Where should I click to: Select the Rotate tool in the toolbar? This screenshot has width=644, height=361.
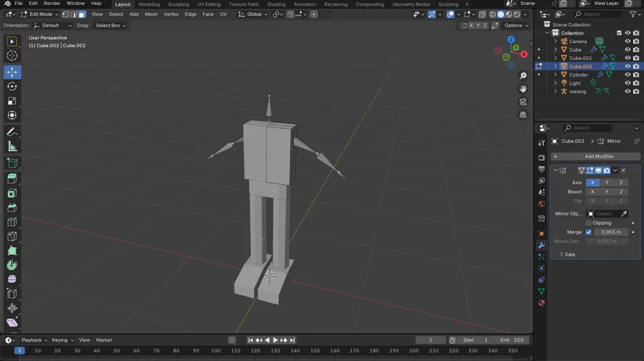pyautogui.click(x=12, y=86)
